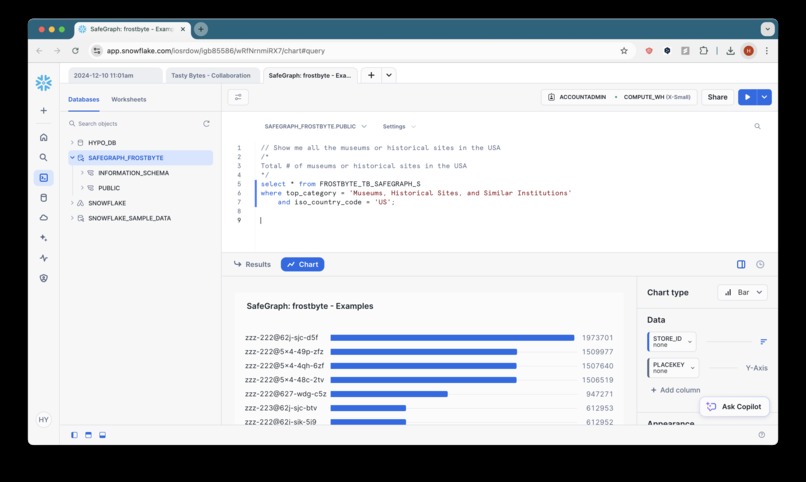
Task: Toggle left sidebar panel layout icon
Action: 75,435
